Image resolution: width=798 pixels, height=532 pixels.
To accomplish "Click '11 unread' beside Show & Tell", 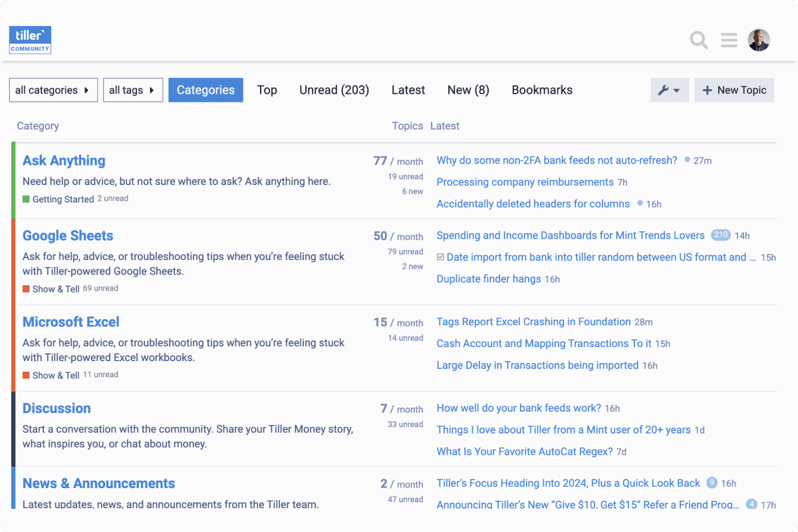I will pyautogui.click(x=100, y=374).
